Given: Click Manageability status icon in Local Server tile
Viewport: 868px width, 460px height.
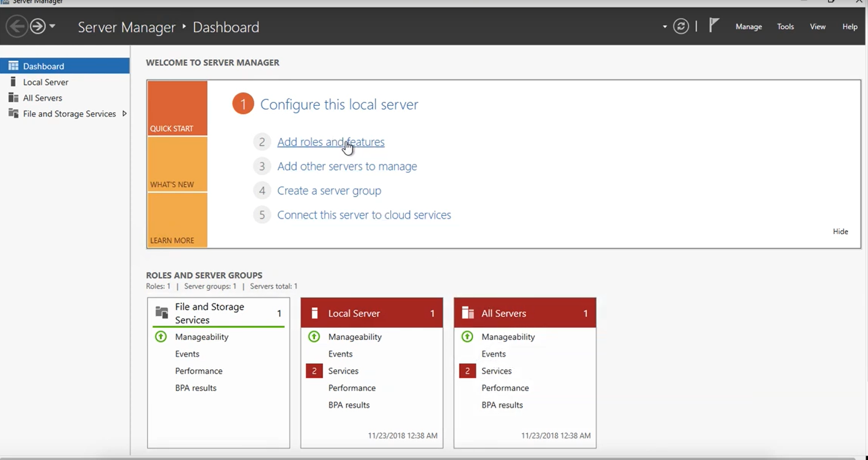Looking at the screenshot, I should coord(314,336).
